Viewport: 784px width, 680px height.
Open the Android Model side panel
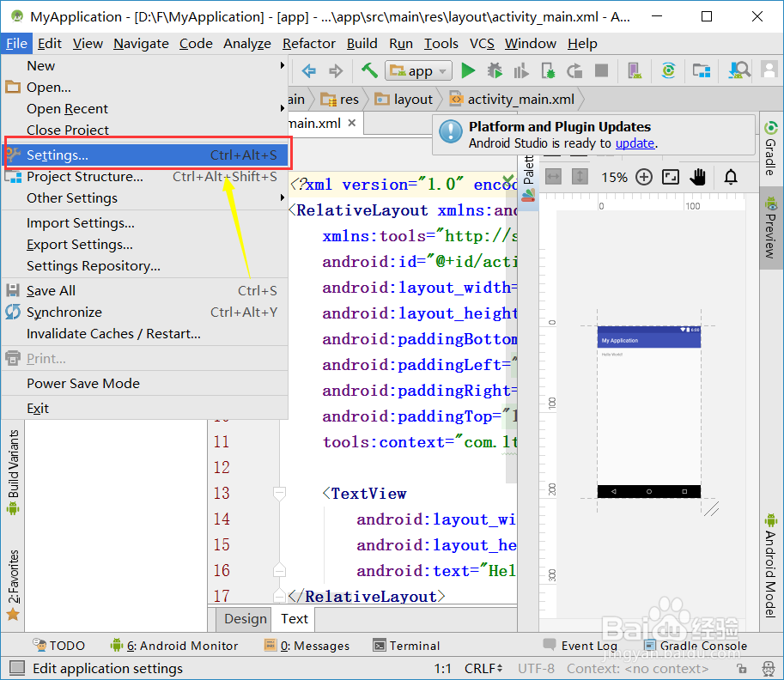770,566
